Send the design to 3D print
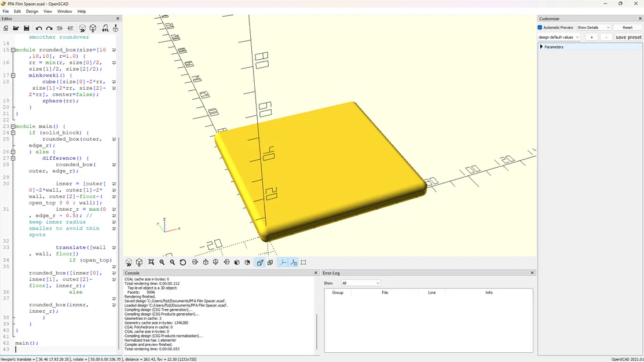The image size is (644, 362). click(115, 28)
